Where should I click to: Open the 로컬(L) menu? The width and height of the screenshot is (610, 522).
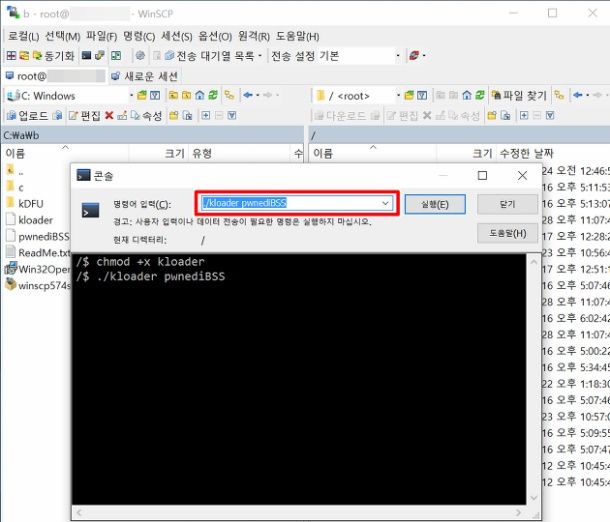[23, 36]
